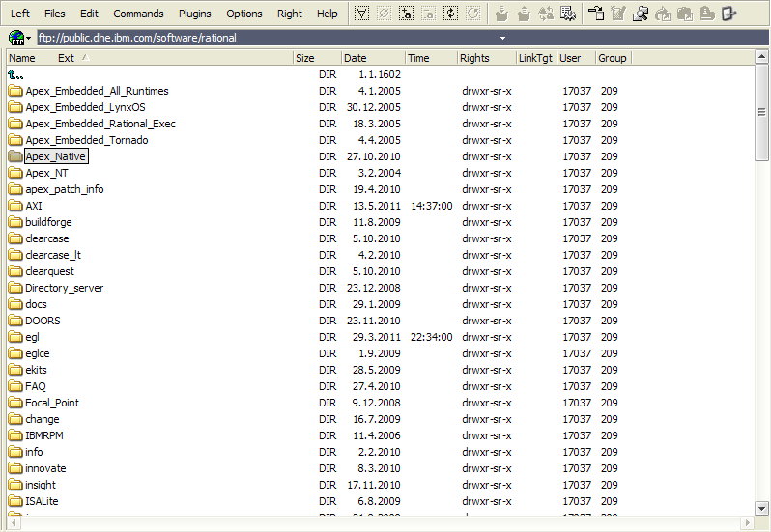Open the Commands menu
Viewport: 771px width, 532px height.
138,14
